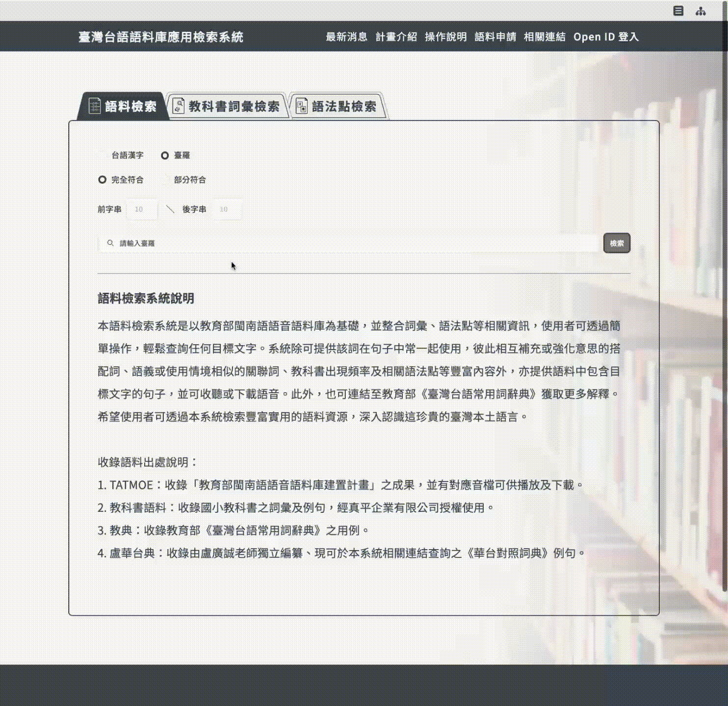The width and height of the screenshot is (728, 706).
Task: Click the Open ID 登入 login link
Action: click(x=606, y=37)
